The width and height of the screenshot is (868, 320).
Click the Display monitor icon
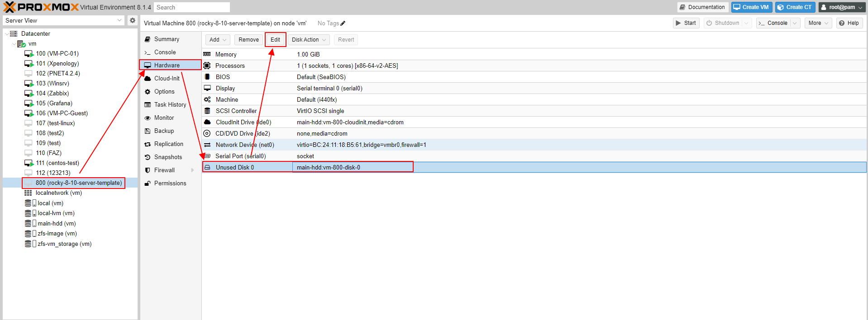click(207, 88)
